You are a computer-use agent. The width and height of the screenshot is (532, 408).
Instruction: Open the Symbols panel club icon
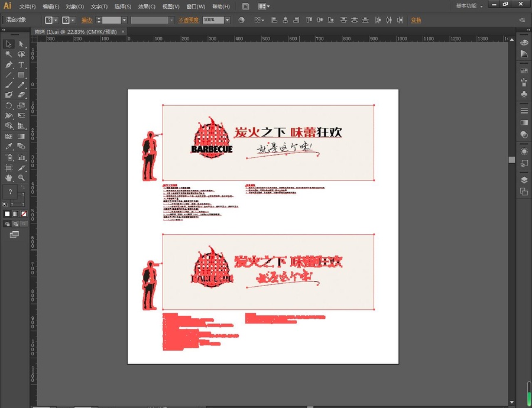click(x=524, y=93)
